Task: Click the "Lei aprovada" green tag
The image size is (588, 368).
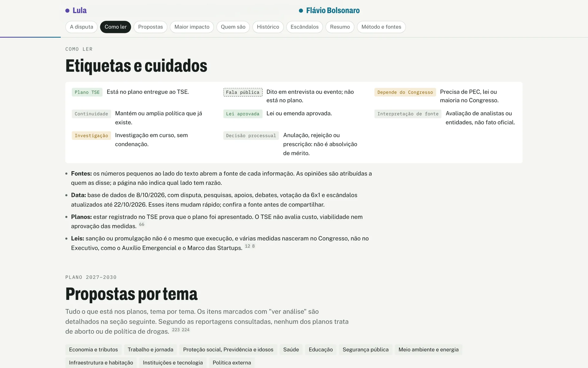Action: click(243, 114)
